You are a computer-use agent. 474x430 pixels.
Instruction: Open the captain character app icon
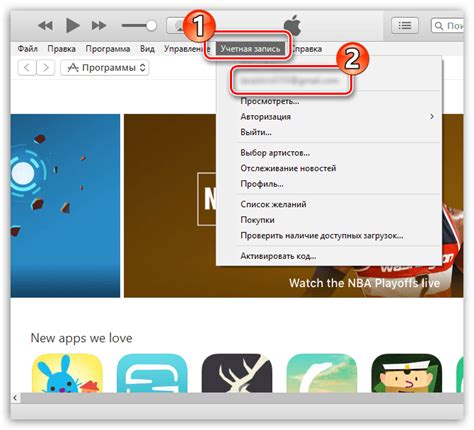pos(407,373)
